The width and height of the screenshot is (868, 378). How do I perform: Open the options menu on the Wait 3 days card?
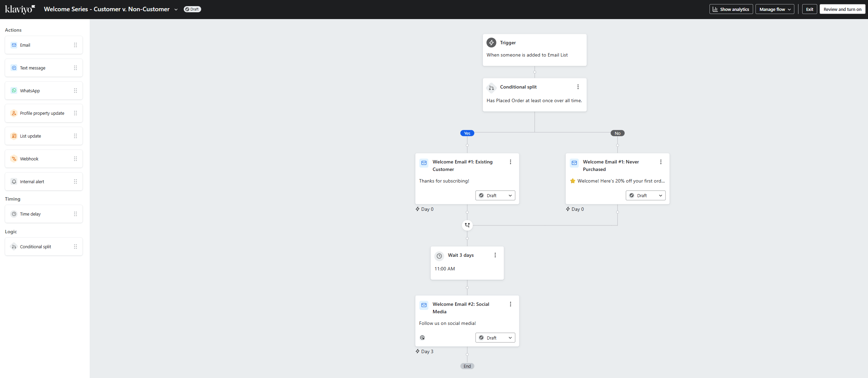495,255
